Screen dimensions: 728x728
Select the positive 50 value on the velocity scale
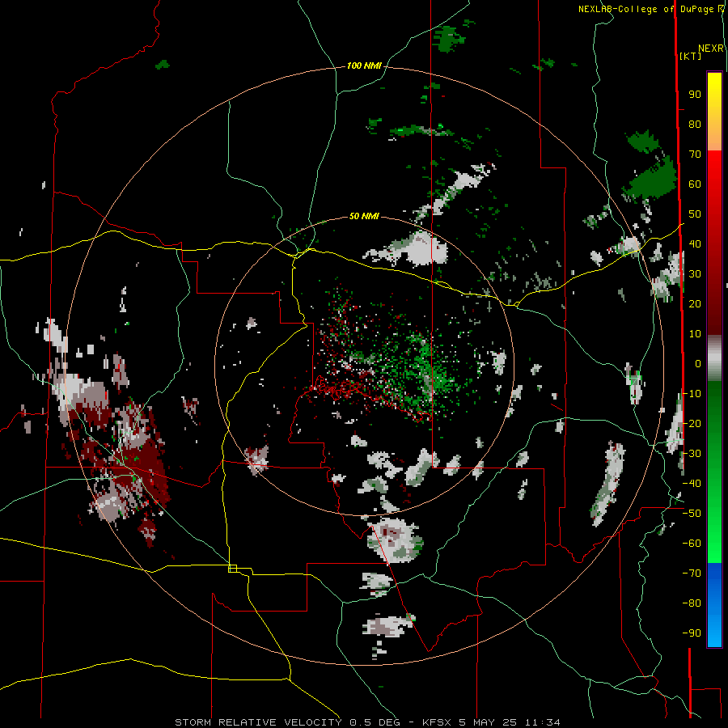[x=695, y=214]
